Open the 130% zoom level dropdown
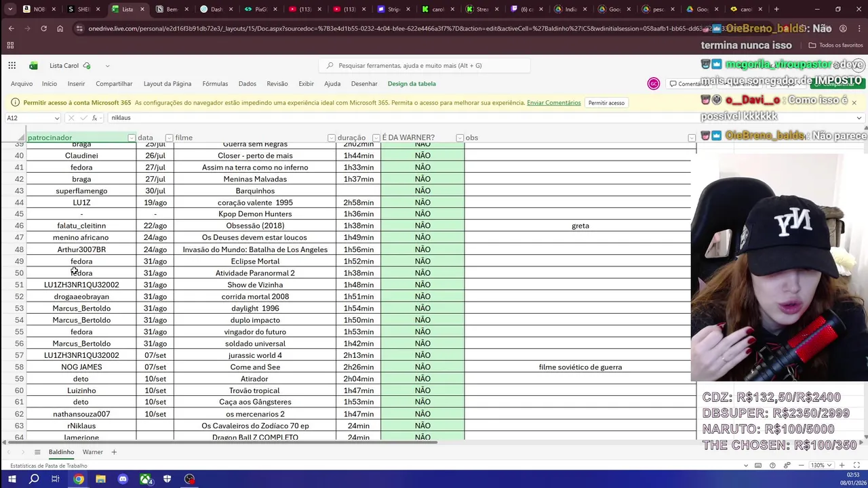868x488 pixels. (x=821, y=466)
